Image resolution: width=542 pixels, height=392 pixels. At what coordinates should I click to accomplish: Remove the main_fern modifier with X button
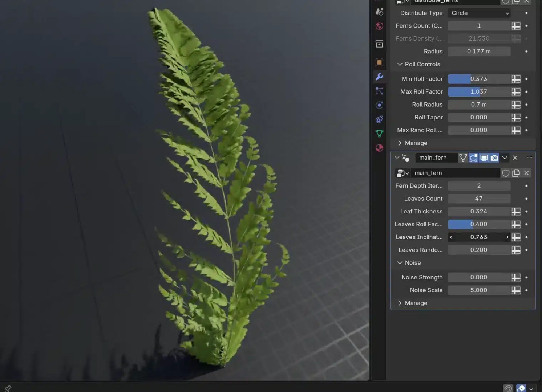(x=515, y=158)
